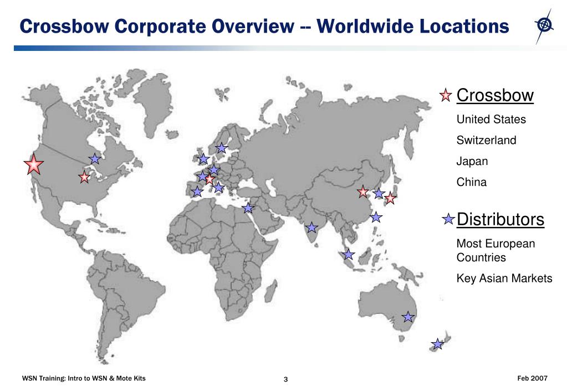This screenshot has height=392, width=567.
Task: Click the Crossbow compass logo in the slide corner
Action: coord(544,25)
